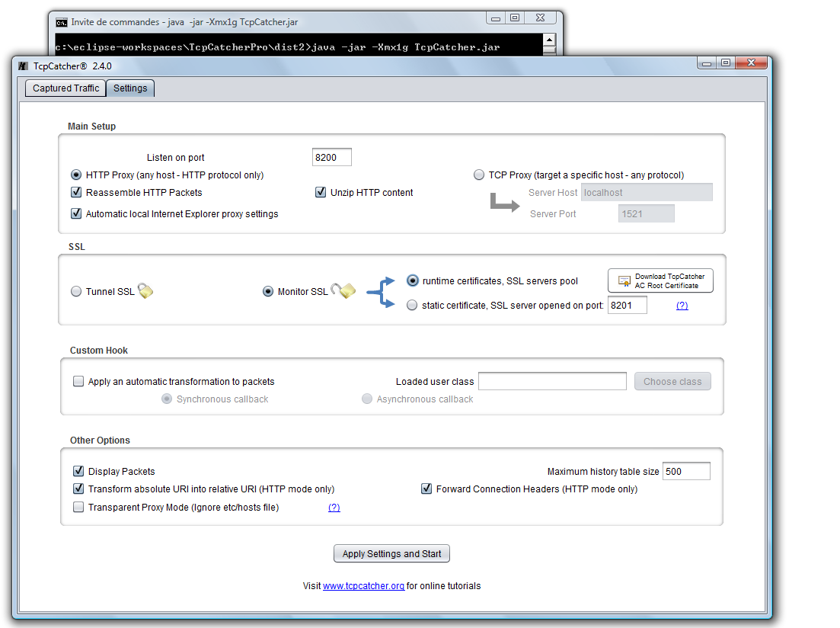Open the Settings tab
The width and height of the screenshot is (840, 628).
pos(130,88)
